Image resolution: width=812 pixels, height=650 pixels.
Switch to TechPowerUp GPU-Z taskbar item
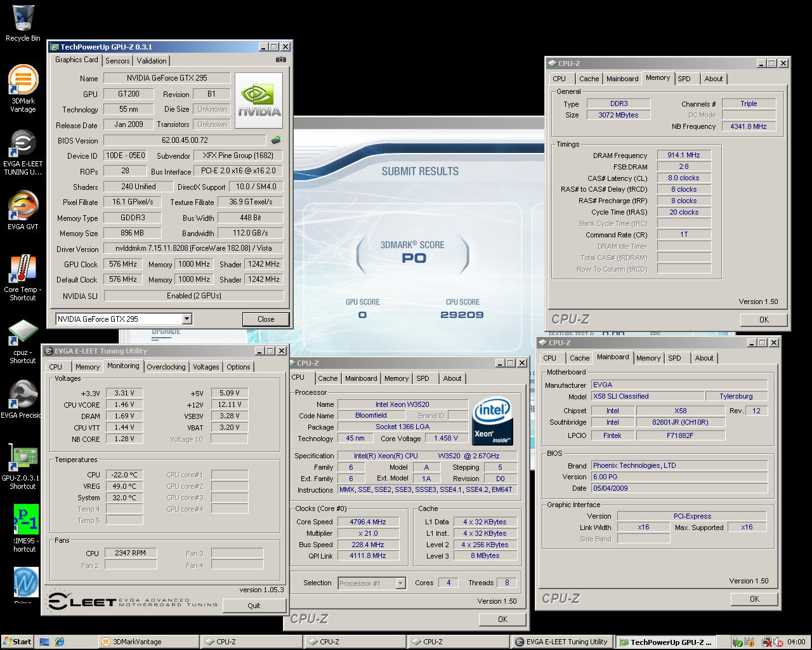click(666, 642)
